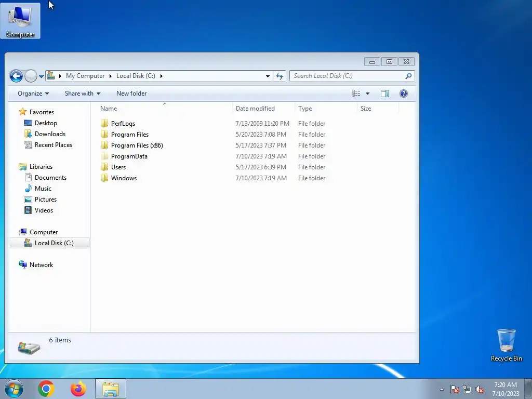The image size is (532, 399).
Task: Open Recent Places in navigation pane
Action: tap(54, 144)
